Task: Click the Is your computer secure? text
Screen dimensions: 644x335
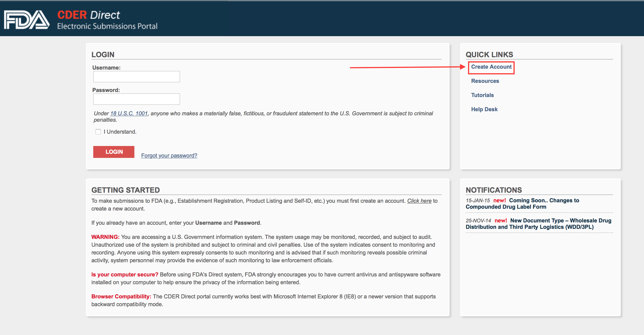Action: click(x=125, y=274)
